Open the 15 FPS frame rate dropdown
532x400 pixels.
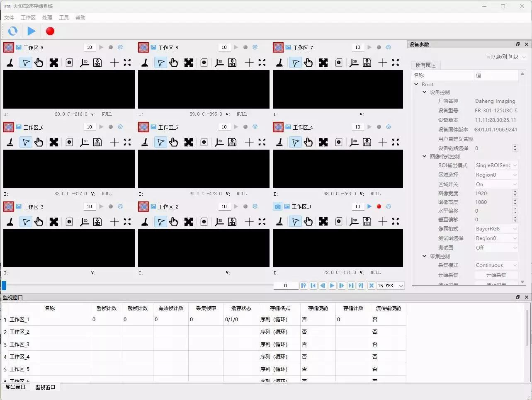tap(390, 286)
